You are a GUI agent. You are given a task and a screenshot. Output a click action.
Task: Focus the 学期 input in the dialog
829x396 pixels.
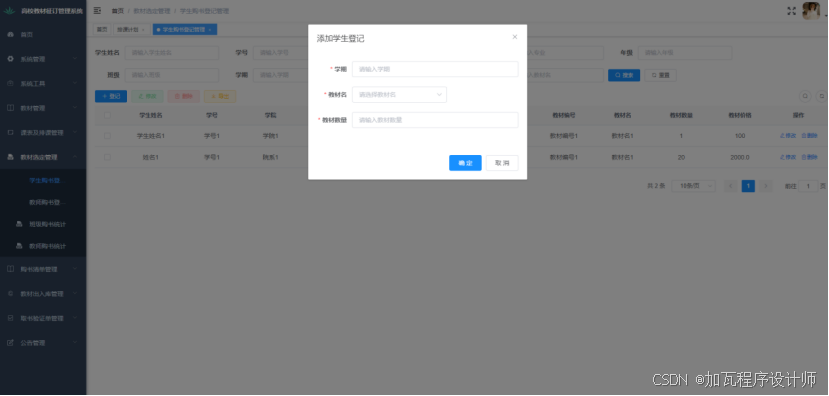[x=435, y=69]
